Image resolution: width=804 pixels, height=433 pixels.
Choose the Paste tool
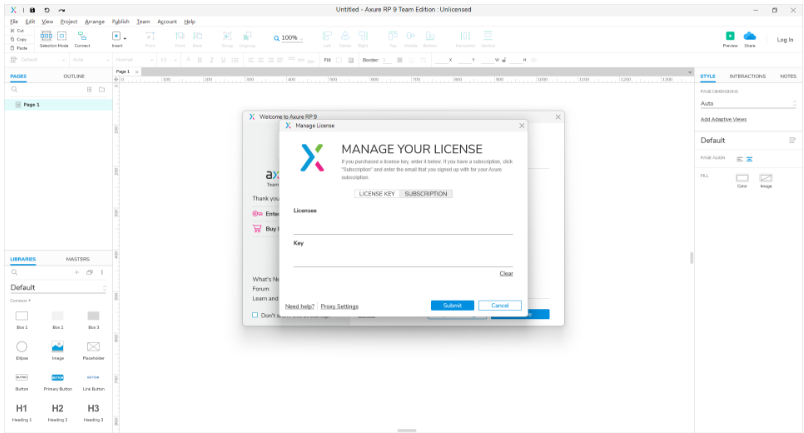(19, 48)
